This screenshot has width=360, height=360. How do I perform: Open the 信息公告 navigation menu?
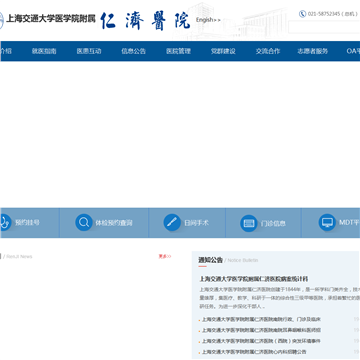tap(133, 51)
